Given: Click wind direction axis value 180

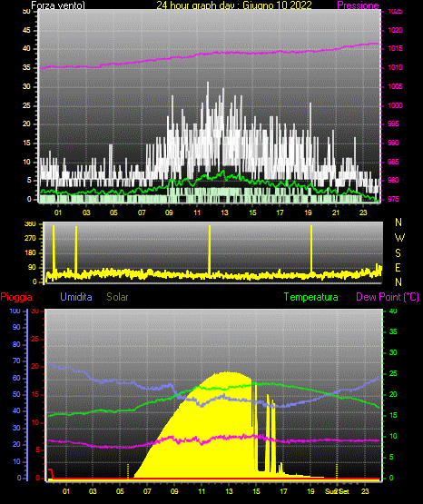Looking at the screenshot, I should pos(30,253).
